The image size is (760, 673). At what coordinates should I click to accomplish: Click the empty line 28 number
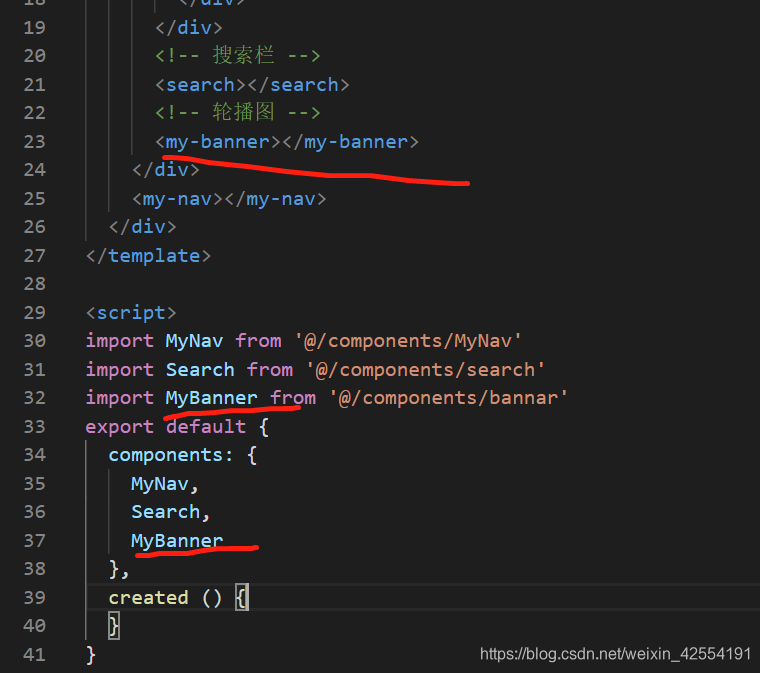tap(34, 284)
